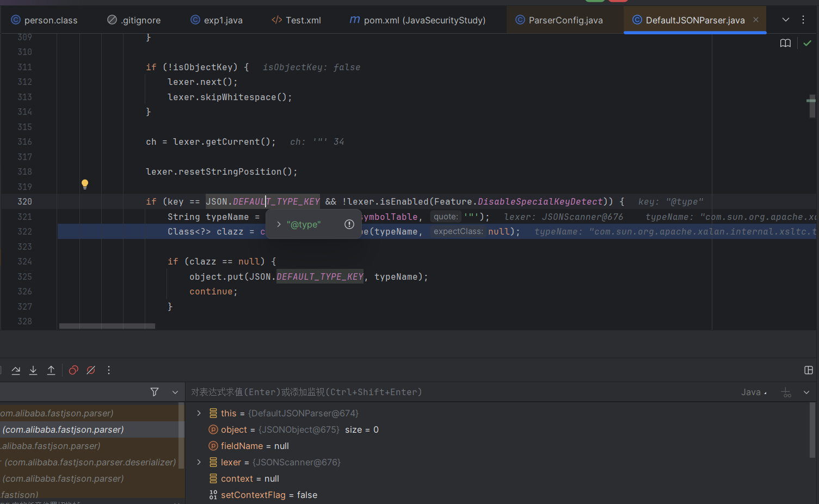Viewport: 819px width, 504px height.
Task: Click lexer.resetStringPosition() call
Action: click(x=221, y=171)
